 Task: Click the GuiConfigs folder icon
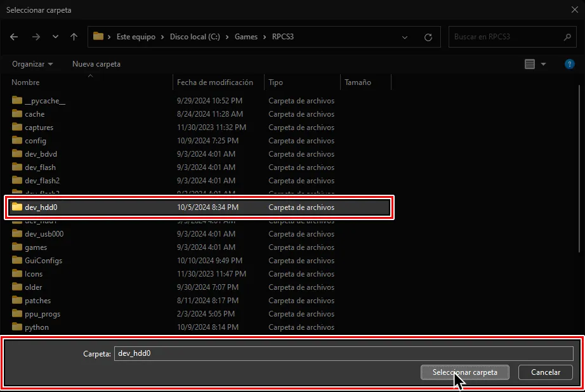click(x=17, y=261)
